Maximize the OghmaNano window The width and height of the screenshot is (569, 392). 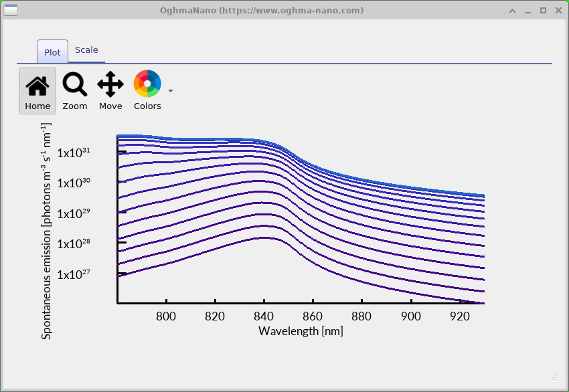coord(544,11)
